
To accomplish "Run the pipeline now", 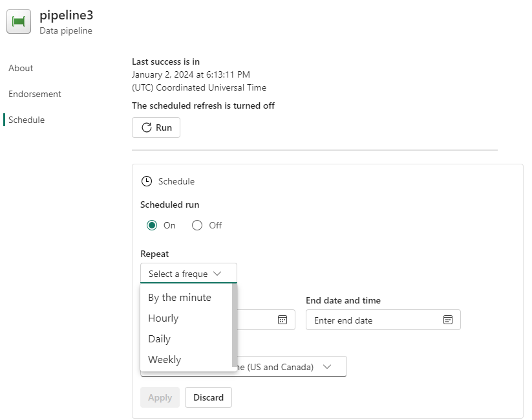I will (x=156, y=127).
